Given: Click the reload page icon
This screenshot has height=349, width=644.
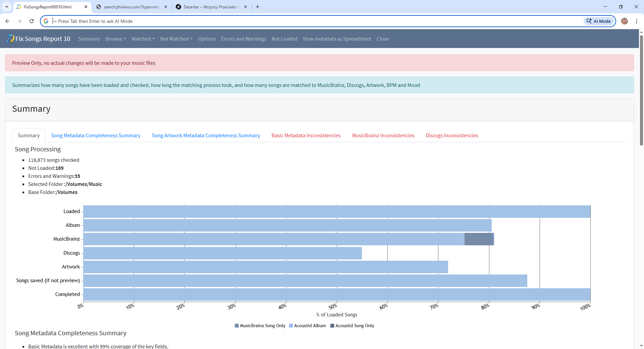Looking at the screenshot, I should point(32,21).
